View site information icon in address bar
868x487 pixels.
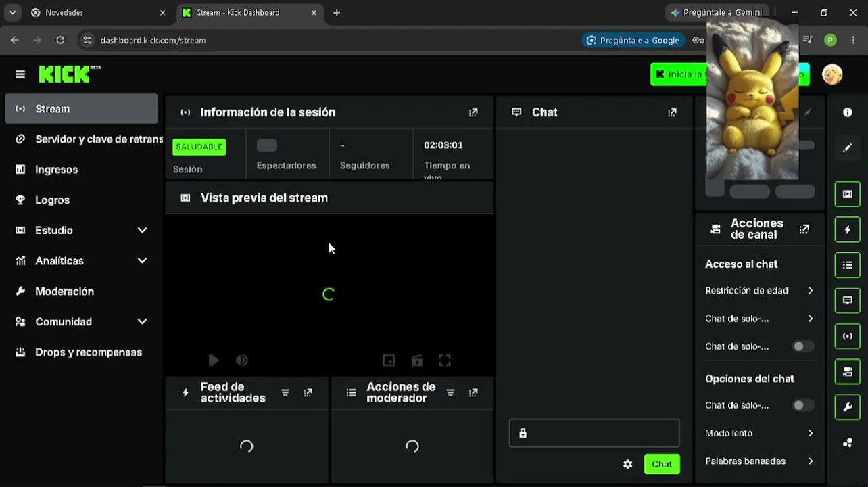(87, 40)
